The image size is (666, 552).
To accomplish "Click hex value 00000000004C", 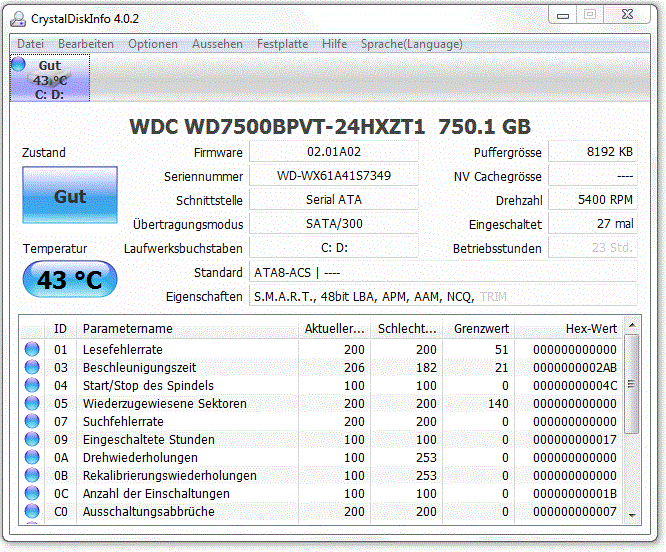I will [x=575, y=386].
